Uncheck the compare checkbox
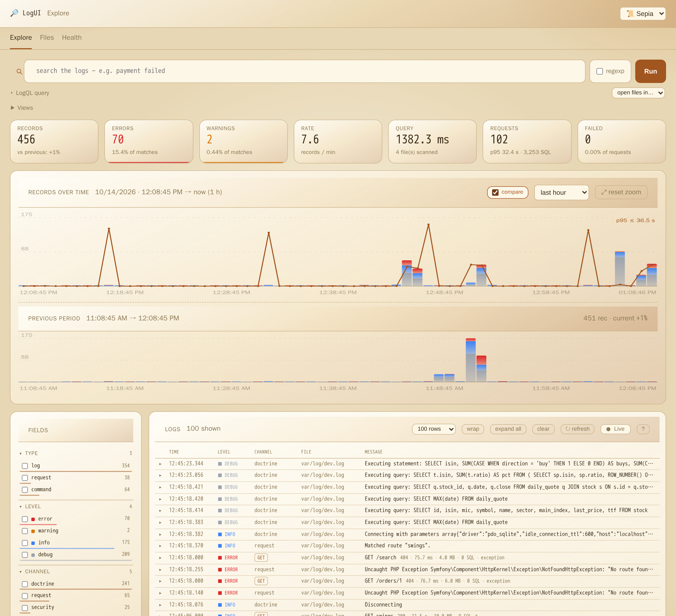The image size is (676, 616). [x=495, y=192]
